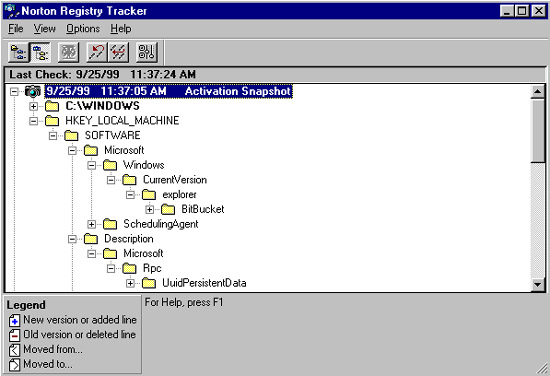Screen dimensions: 550x376
Task: Select the C:\WINDOWS tree item
Action: (x=102, y=106)
